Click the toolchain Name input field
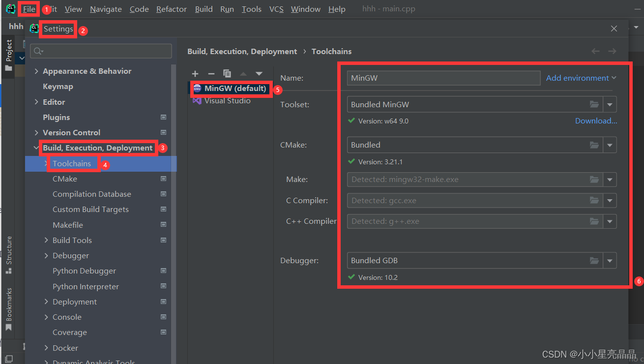The width and height of the screenshot is (644, 364). [x=443, y=78]
